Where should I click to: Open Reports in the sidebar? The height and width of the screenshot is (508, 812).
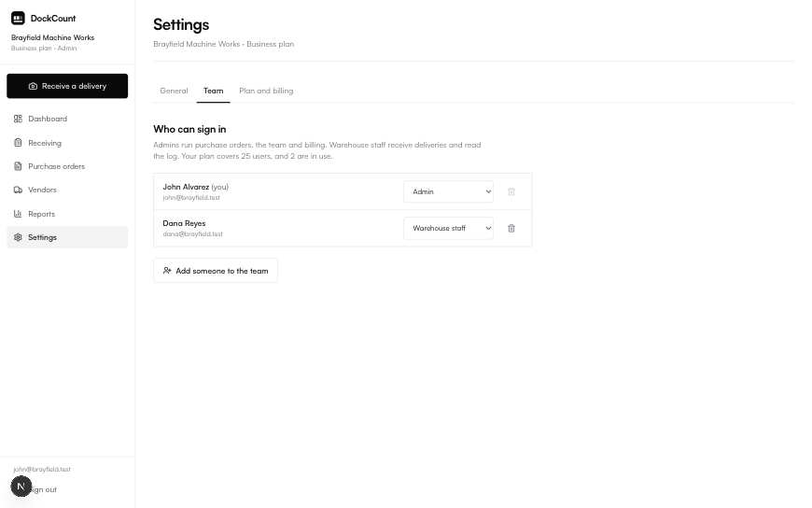coord(67,214)
